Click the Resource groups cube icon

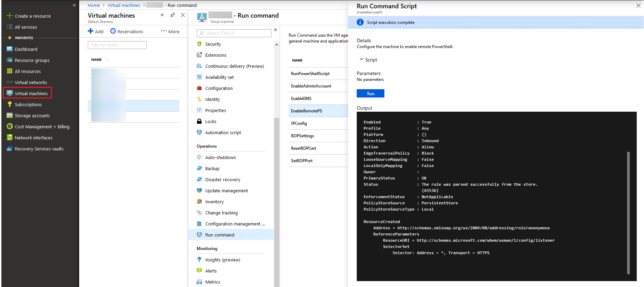pyautogui.click(x=10, y=60)
